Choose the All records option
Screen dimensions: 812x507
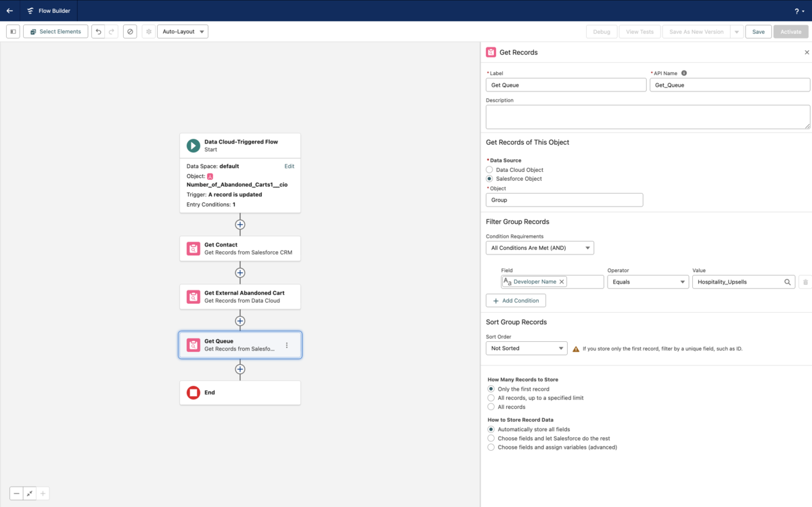491,407
